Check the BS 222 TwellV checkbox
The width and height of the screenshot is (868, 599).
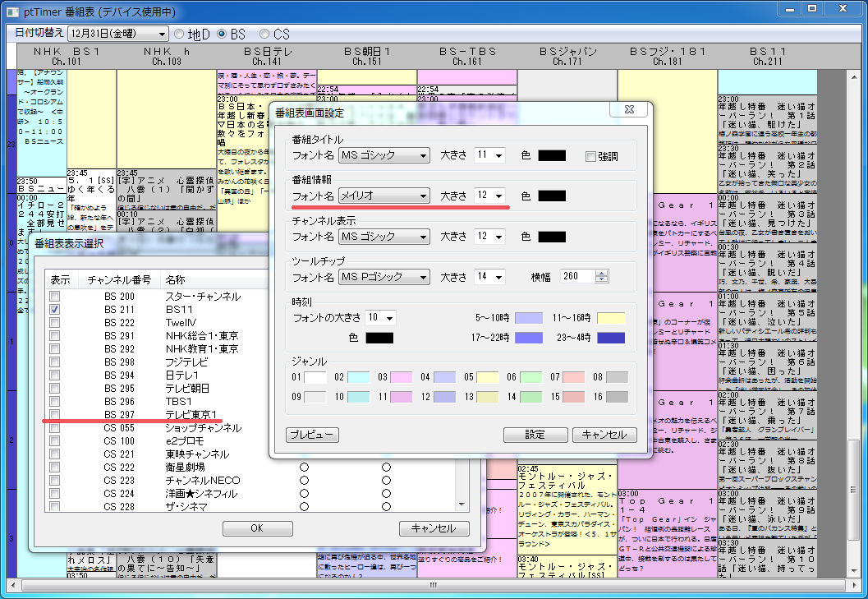click(54, 322)
